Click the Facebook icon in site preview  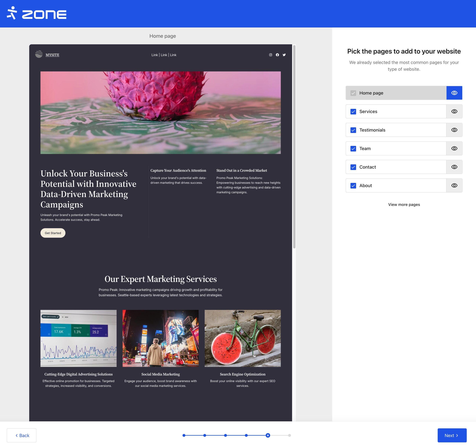point(277,55)
